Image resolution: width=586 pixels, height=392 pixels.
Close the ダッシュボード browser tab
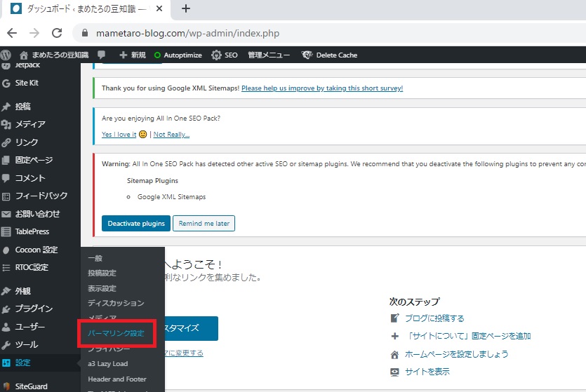(x=159, y=8)
